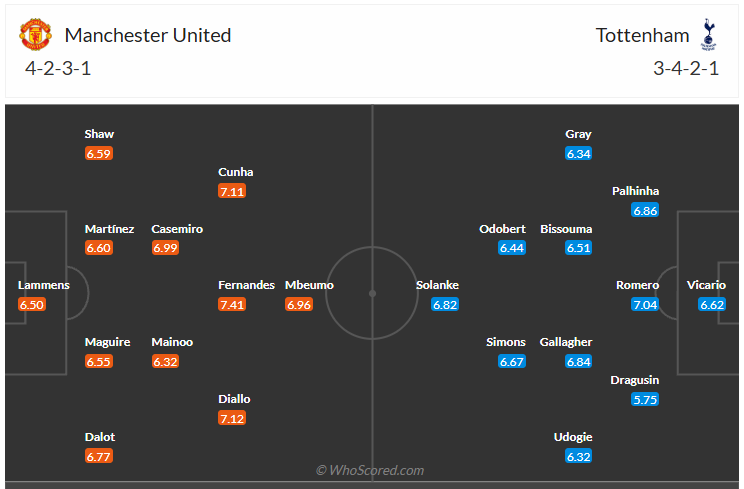Click the Tottenham club crest
This screenshot has width=744, height=489.
(709, 35)
